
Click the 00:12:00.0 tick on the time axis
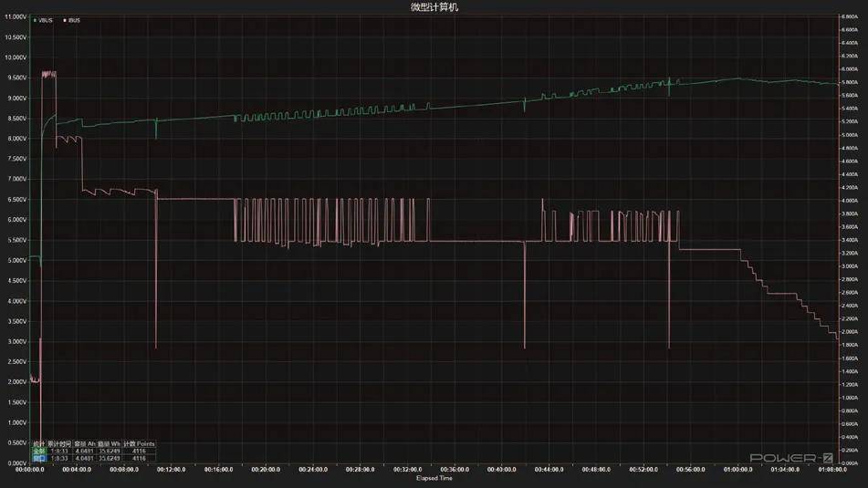[x=171, y=469]
